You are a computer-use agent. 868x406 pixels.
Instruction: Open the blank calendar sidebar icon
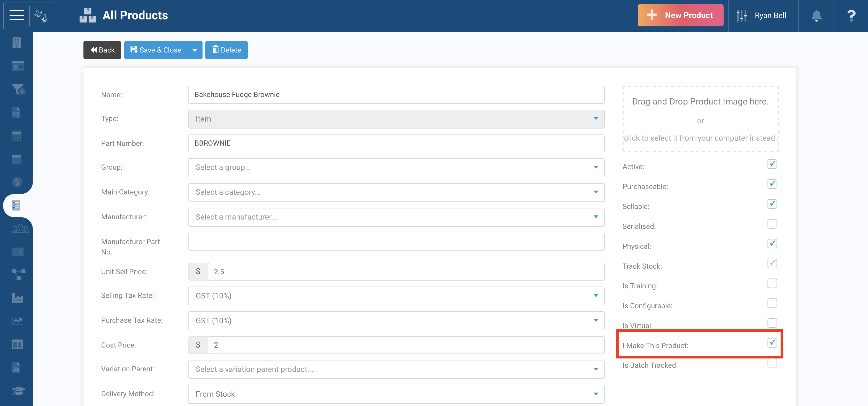[17, 159]
